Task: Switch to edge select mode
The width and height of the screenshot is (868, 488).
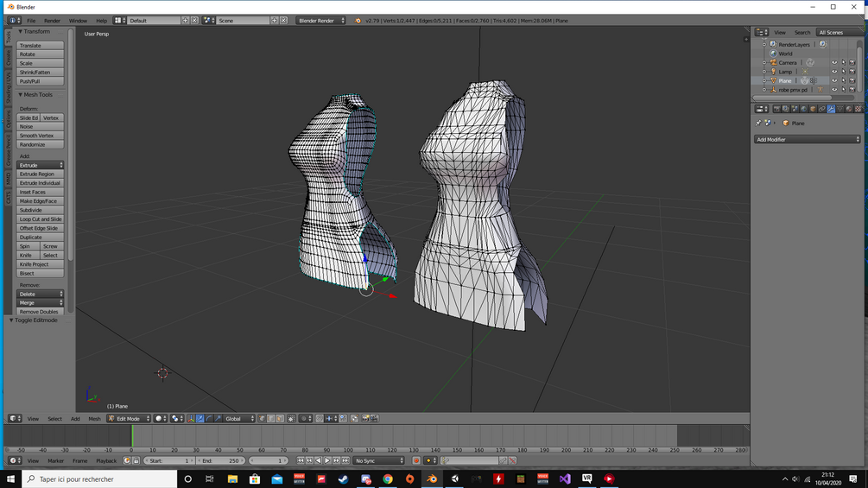Action: pos(270,419)
